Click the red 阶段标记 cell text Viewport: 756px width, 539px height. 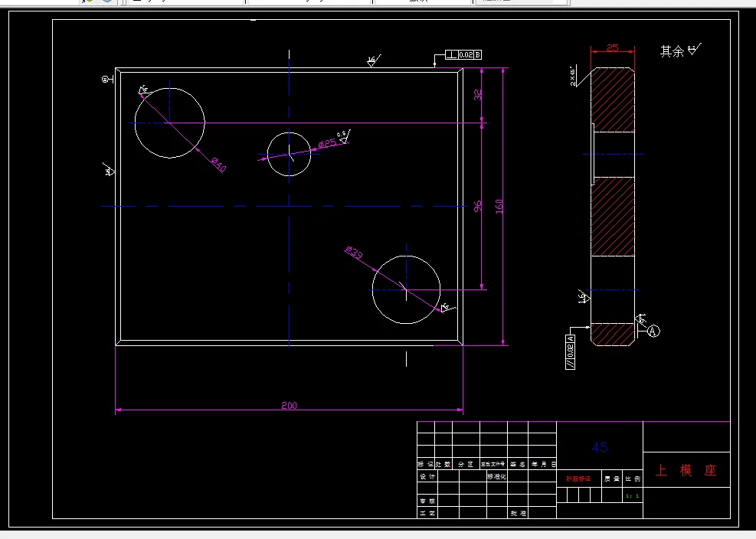(x=578, y=479)
